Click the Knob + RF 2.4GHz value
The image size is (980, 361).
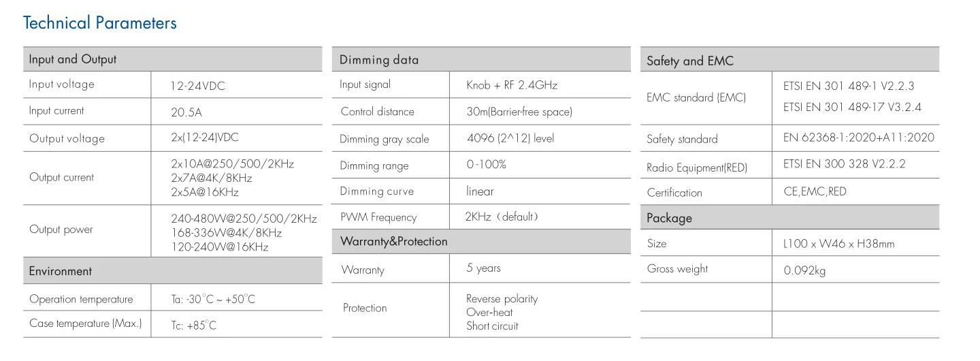coord(512,85)
